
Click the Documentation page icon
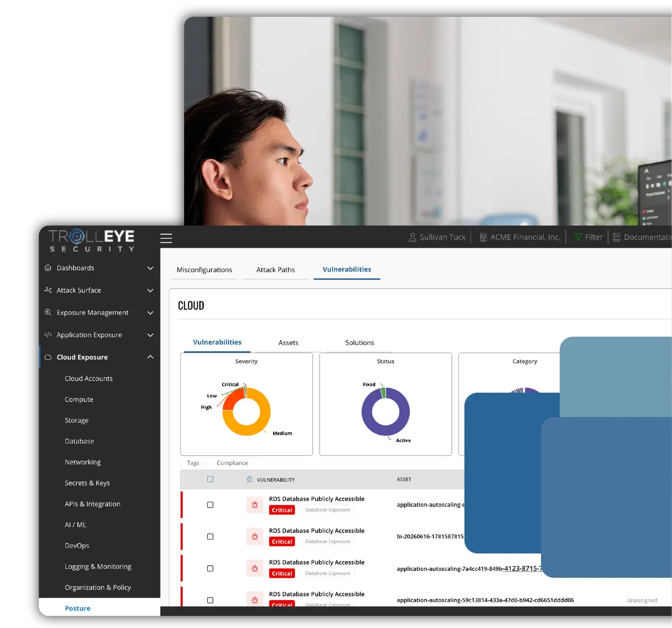(617, 237)
